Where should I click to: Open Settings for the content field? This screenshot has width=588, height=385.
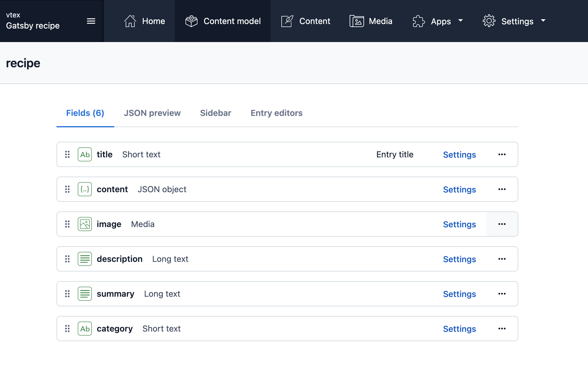point(459,189)
